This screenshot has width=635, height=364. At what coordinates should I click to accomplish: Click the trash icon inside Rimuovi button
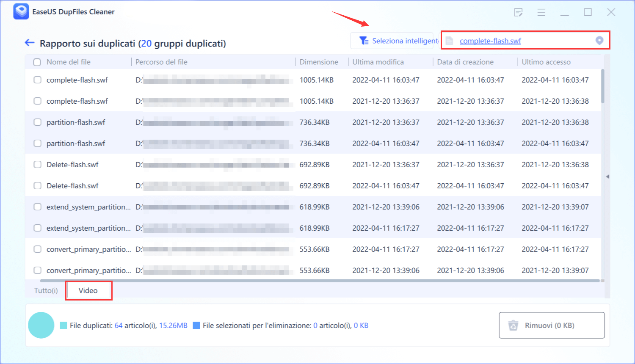click(x=514, y=325)
